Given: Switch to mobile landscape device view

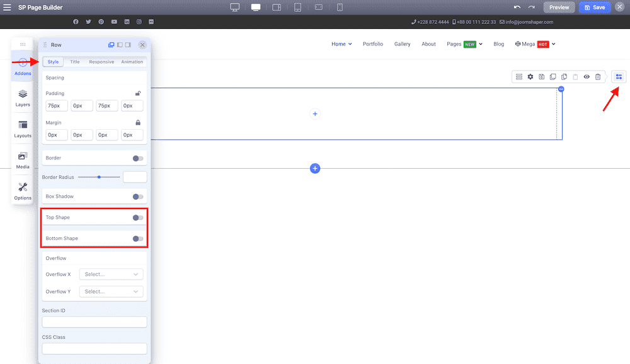Looking at the screenshot, I should point(319,7).
